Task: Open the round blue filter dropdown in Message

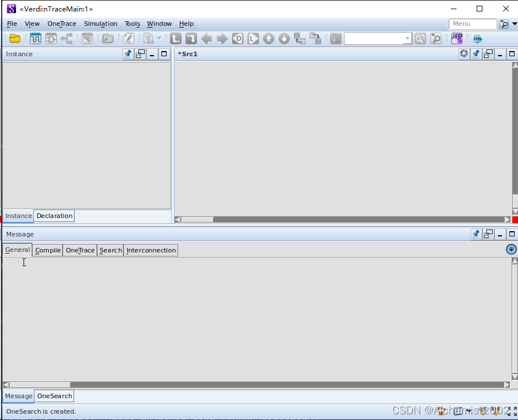Action: [x=511, y=249]
